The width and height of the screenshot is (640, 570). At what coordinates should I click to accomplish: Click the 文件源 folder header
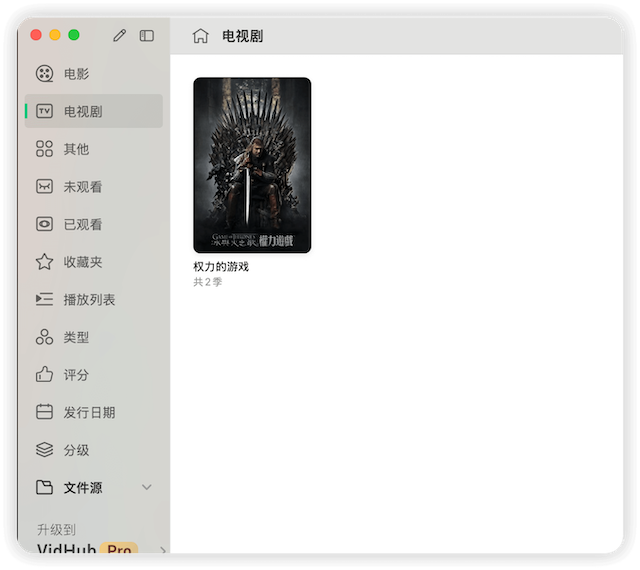pos(82,488)
